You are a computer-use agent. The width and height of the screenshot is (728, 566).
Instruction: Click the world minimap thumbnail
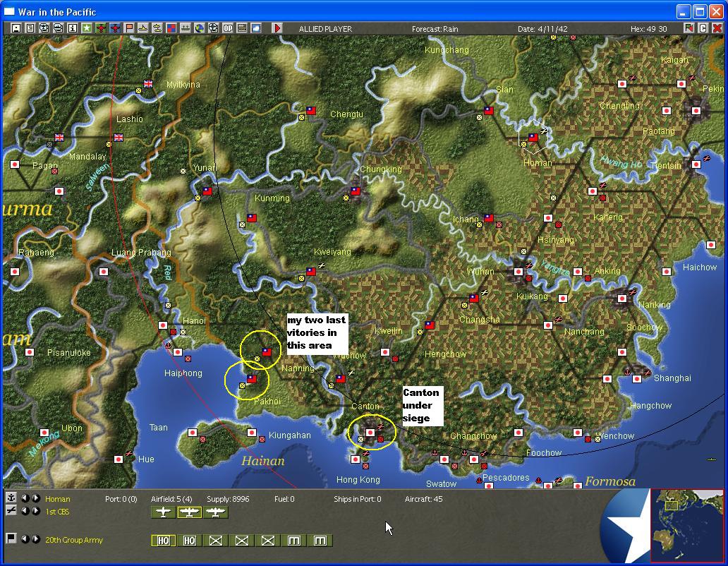tap(686, 526)
